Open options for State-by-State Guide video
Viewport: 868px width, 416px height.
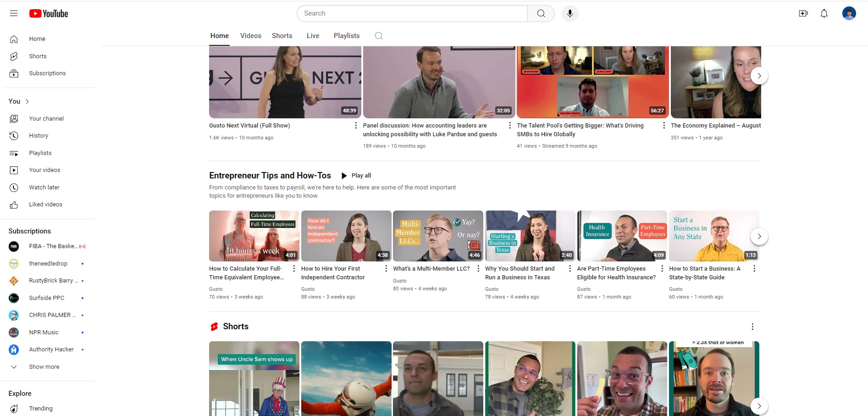click(x=754, y=268)
